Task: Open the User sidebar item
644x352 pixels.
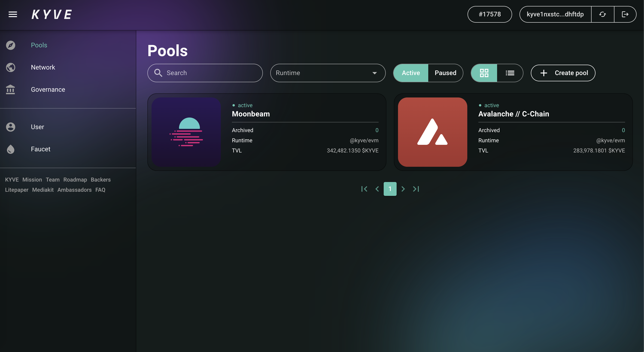Action: (x=37, y=127)
